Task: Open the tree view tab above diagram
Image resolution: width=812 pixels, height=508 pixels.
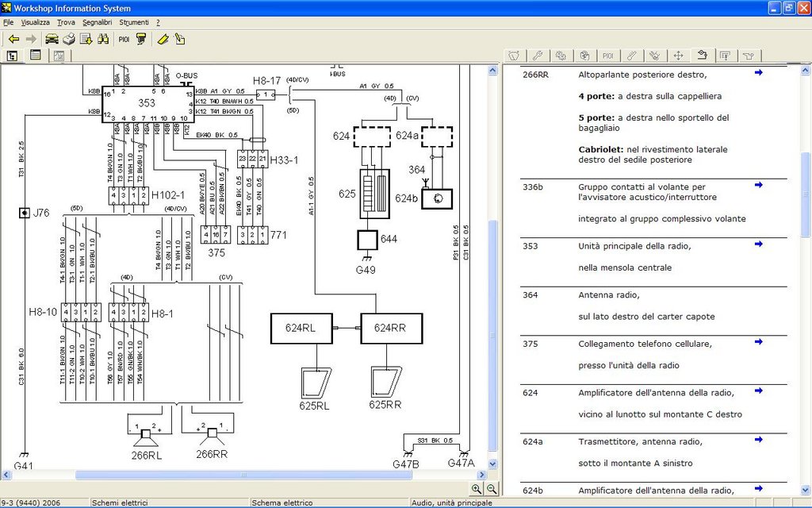Action: pyautogui.click(x=13, y=56)
